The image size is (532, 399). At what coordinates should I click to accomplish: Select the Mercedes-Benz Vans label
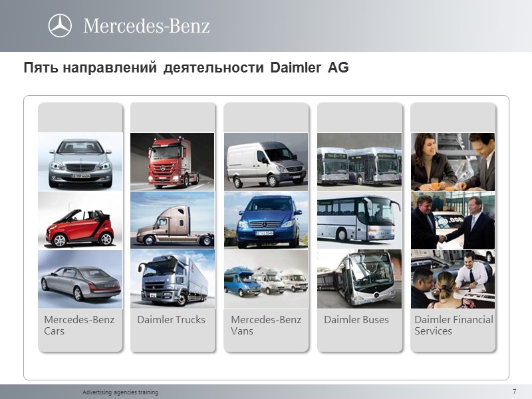point(264,324)
